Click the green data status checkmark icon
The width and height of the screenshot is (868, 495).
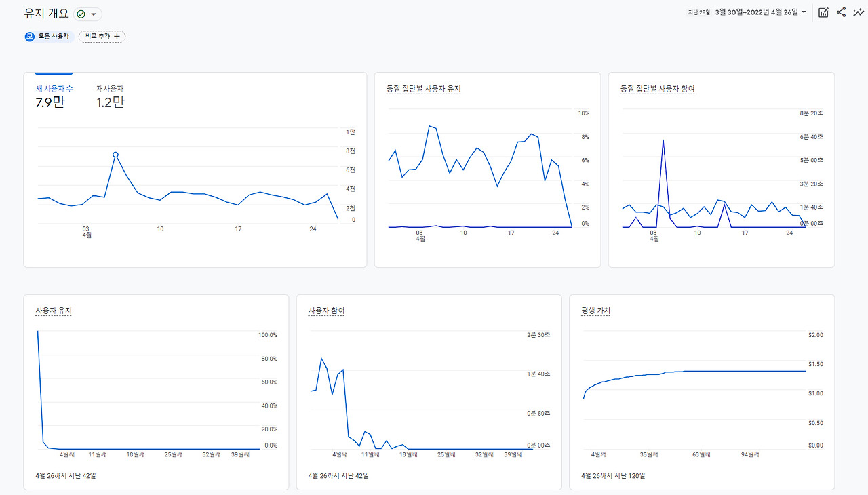(x=81, y=14)
